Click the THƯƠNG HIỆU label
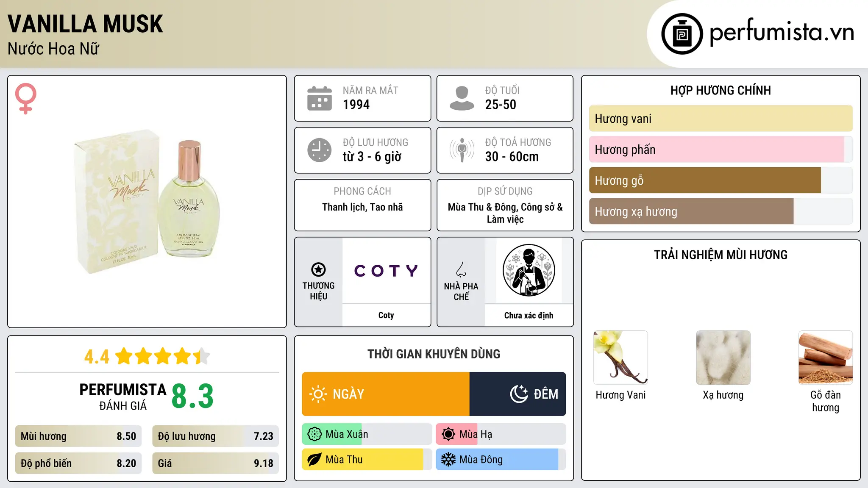Viewport: 868px width, 488px height. pyautogui.click(x=318, y=291)
